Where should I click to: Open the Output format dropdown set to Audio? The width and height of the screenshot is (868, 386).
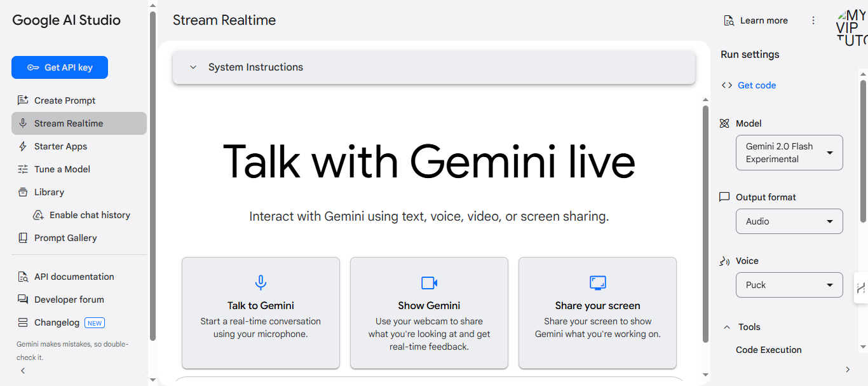point(789,221)
